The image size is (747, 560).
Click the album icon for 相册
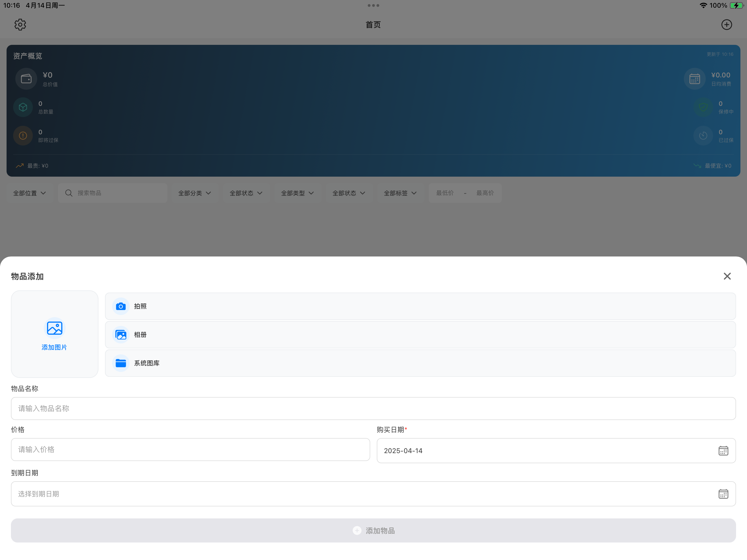[121, 335]
